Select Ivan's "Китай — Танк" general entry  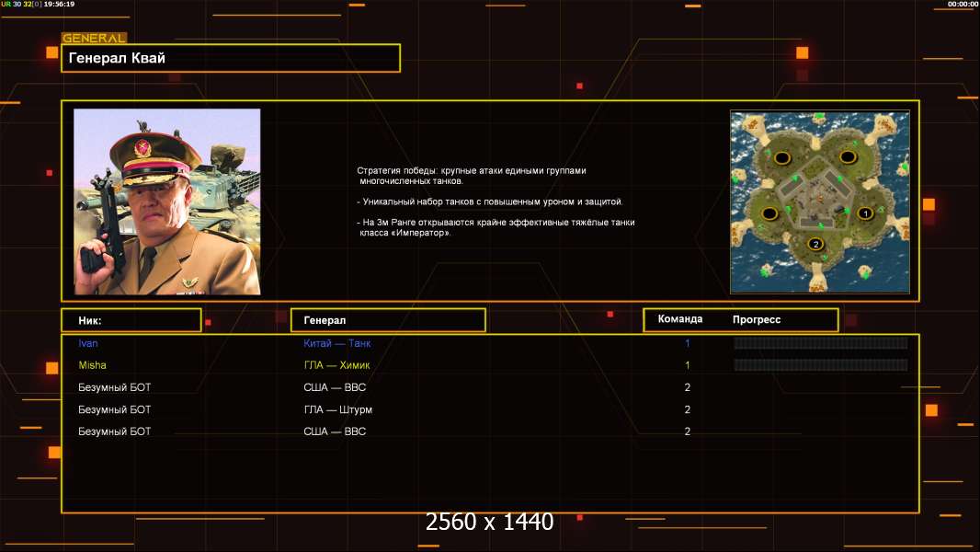[337, 343]
